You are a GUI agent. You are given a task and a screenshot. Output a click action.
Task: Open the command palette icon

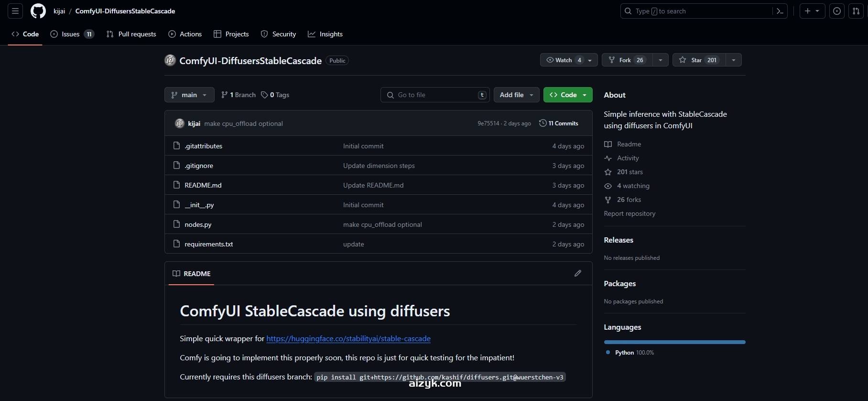tap(780, 11)
